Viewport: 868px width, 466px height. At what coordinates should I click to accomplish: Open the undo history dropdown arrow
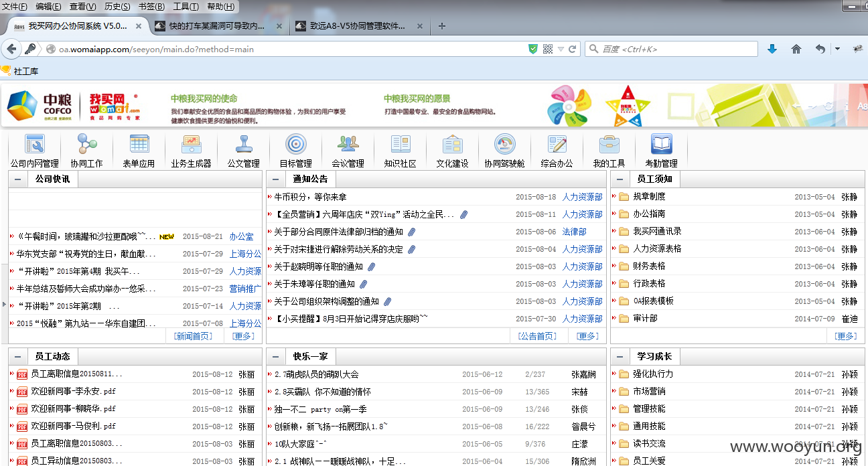(x=837, y=49)
